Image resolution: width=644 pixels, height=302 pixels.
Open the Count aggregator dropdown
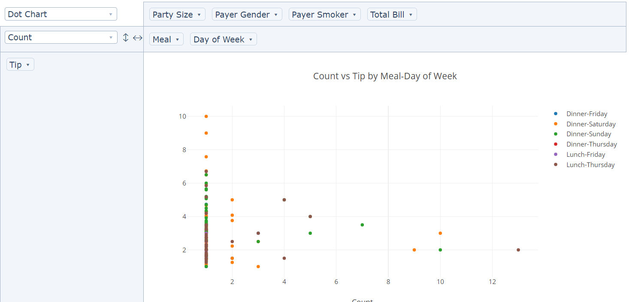click(60, 37)
